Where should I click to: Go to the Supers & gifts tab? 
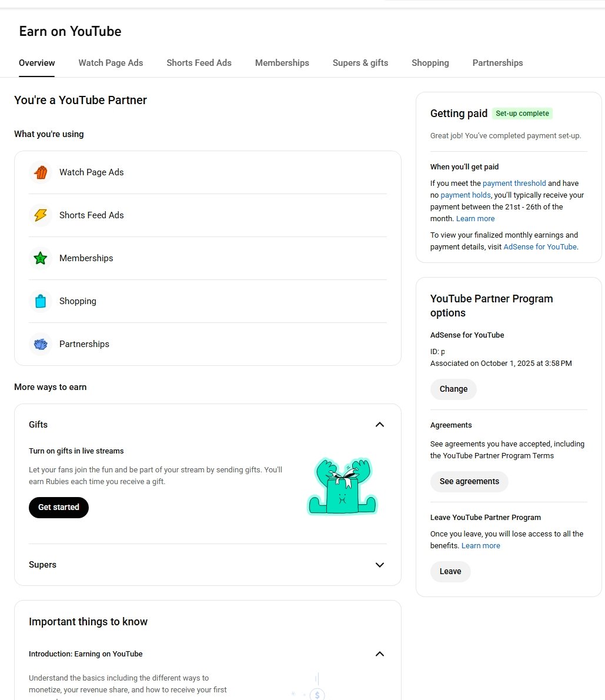pos(360,63)
